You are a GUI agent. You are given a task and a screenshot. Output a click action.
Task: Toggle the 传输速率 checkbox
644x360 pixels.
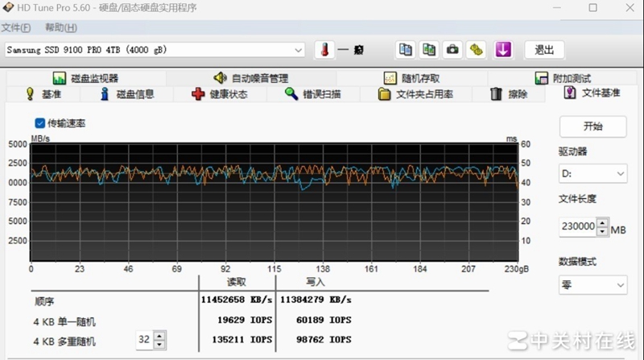(x=40, y=123)
